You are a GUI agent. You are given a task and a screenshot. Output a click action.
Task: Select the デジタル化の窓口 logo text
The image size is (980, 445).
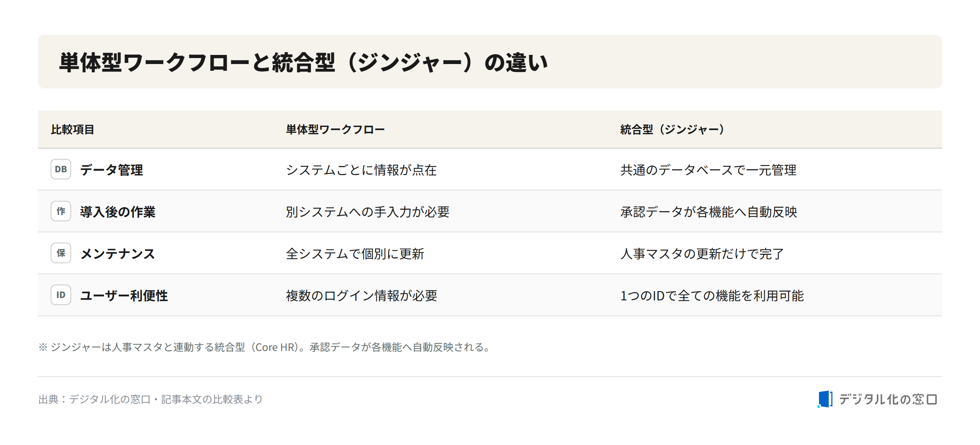pyautogui.click(x=888, y=399)
